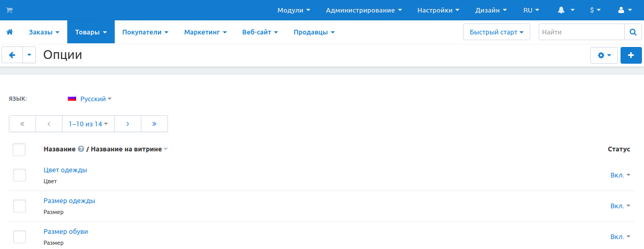The width and height of the screenshot is (644, 249).
Task: Open the gear settings menu
Action: [604, 55]
